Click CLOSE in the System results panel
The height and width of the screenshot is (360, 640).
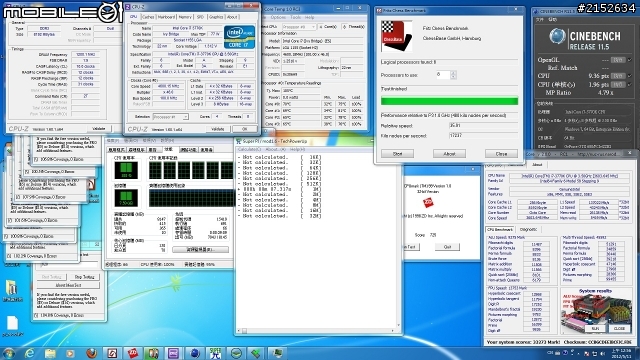619,328
